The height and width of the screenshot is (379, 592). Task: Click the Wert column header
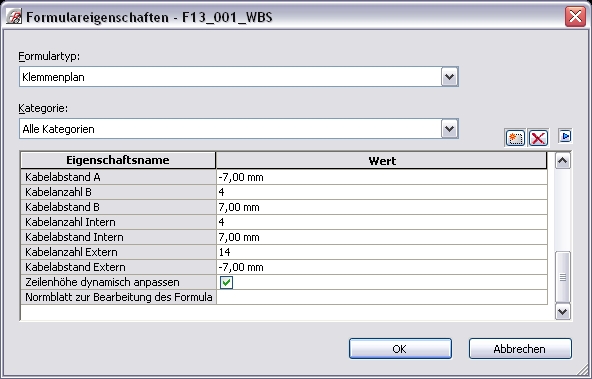(381, 161)
